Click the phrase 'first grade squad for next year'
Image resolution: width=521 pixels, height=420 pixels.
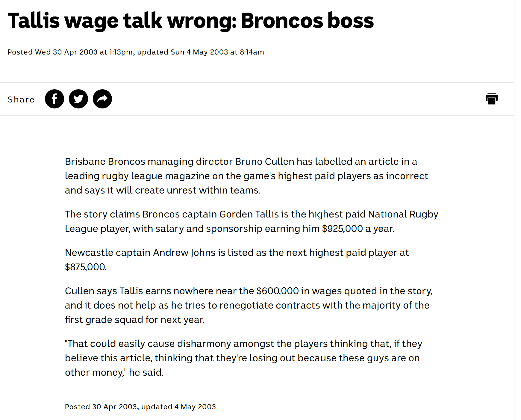point(134,320)
